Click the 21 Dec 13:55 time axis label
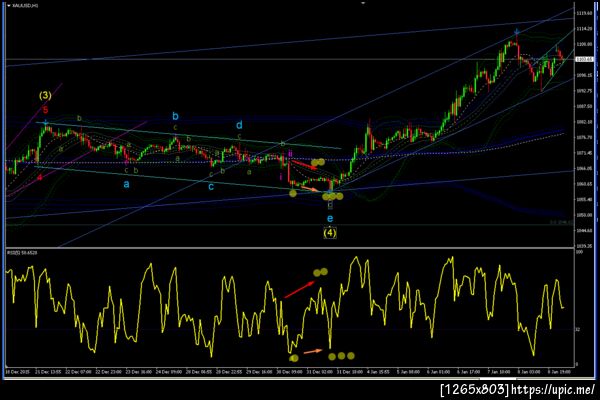The height and width of the screenshot is (400, 600). click(48, 372)
